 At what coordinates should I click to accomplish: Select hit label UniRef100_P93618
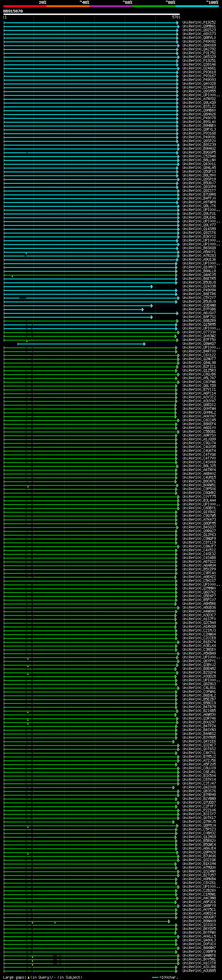tap(199, 72)
